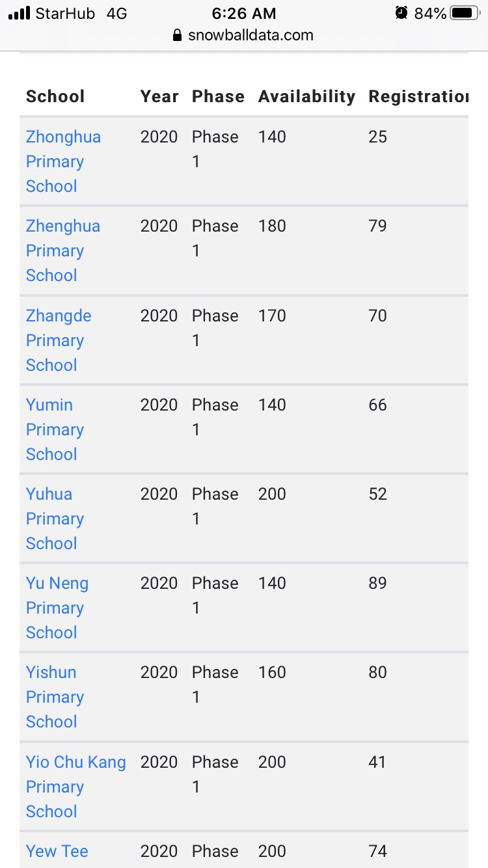Tap the battery icon in status bar
This screenshot has width=488, height=868.
pos(465,13)
